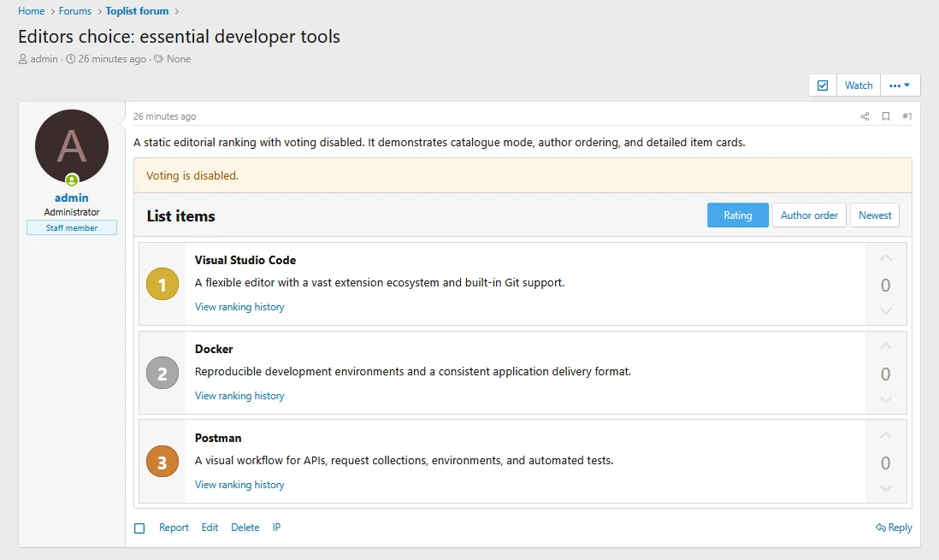Upvote Docker with the up arrow

886,346
